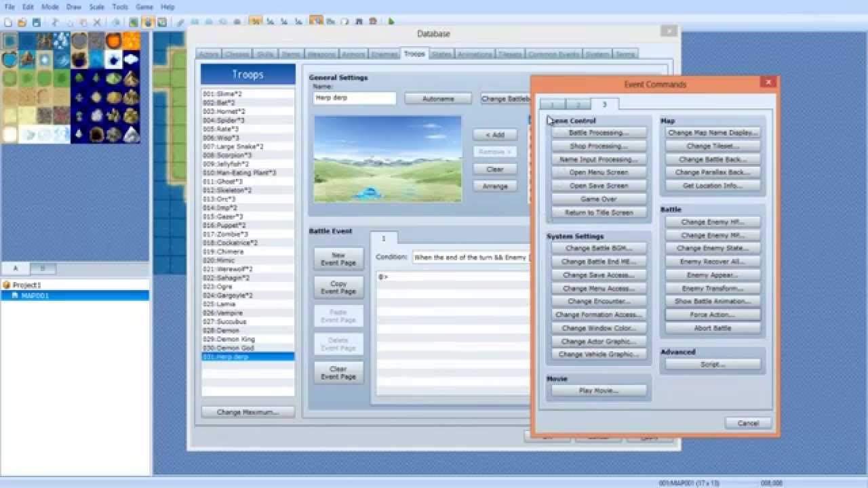The height and width of the screenshot is (488, 868).
Task: Select troop 029:Demon King in list
Action: click(248, 339)
